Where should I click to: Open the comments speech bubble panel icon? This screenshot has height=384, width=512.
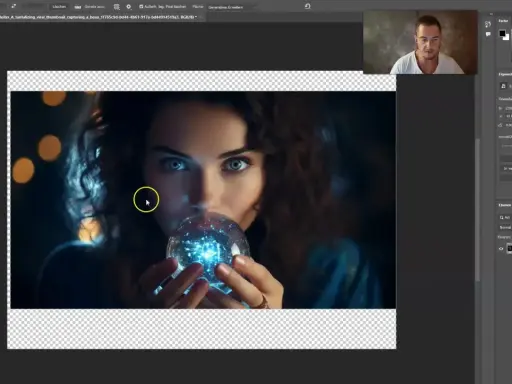(x=488, y=34)
